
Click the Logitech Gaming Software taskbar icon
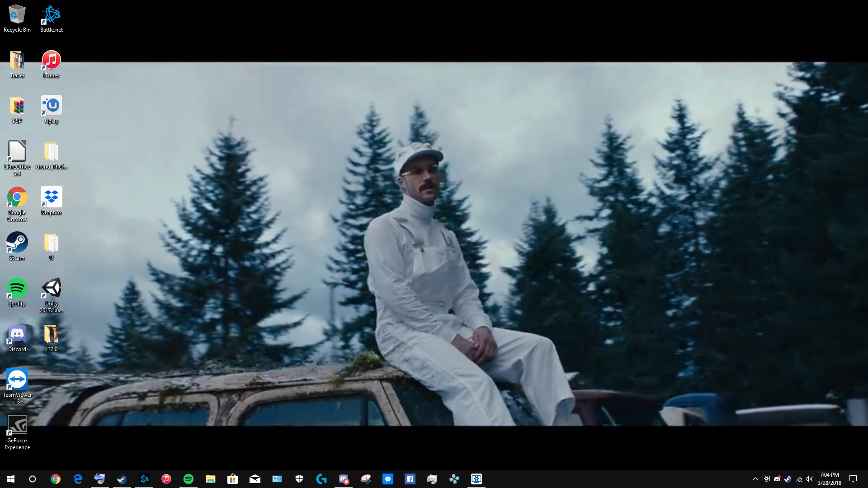click(321, 479)
